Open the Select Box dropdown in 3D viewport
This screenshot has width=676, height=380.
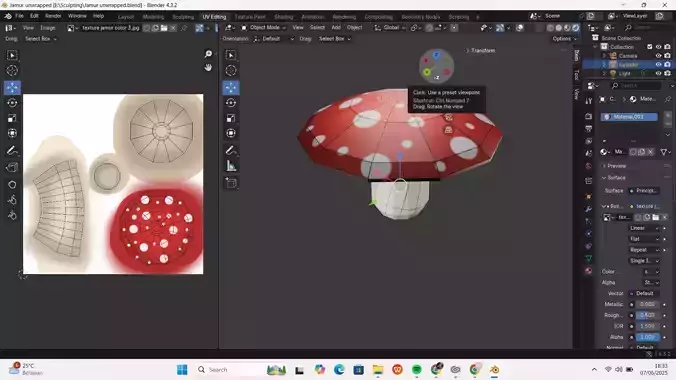pyautogui.click(x=335, y=39)
